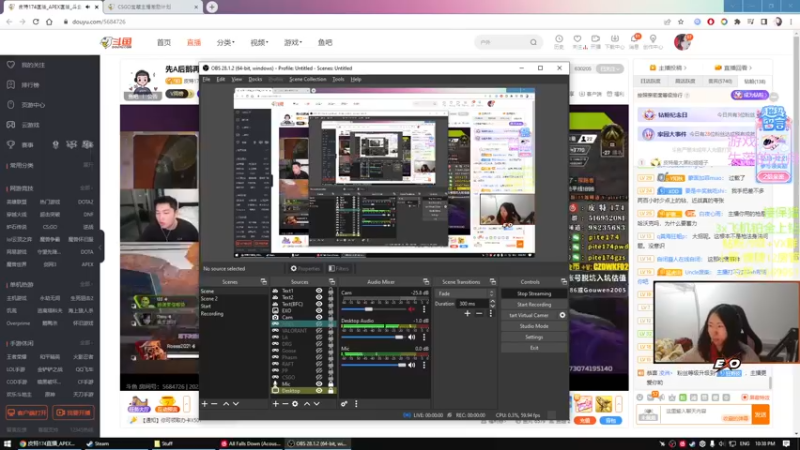
Task: Unmute the Cam audio channel
Action: pos(412,309)
